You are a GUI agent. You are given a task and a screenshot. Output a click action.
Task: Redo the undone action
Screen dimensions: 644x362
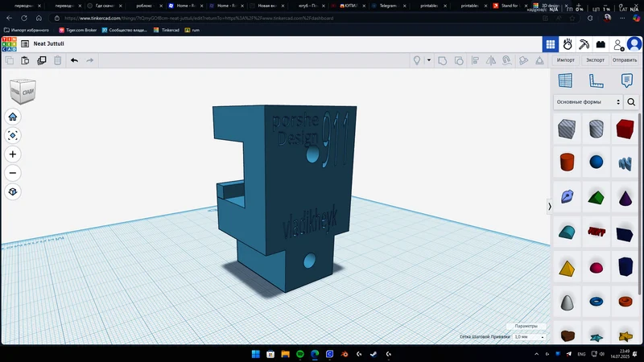pyautogui.click(x=90, y=60)
